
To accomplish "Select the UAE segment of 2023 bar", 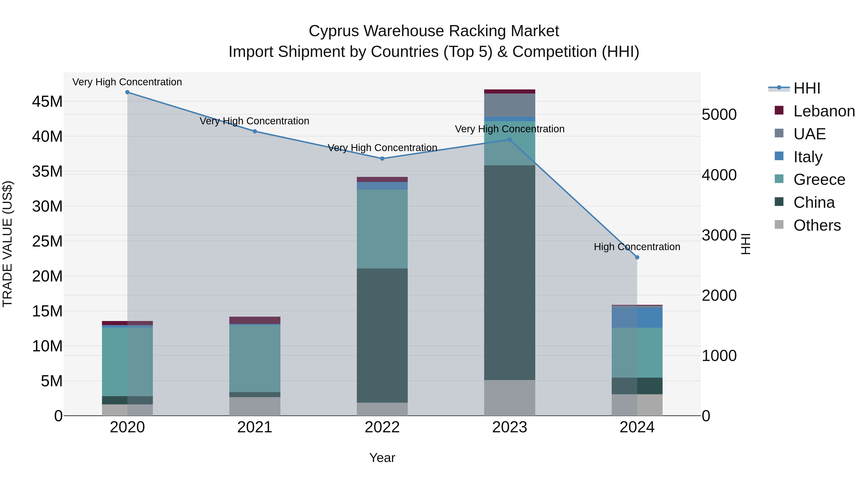I will 509,105.
